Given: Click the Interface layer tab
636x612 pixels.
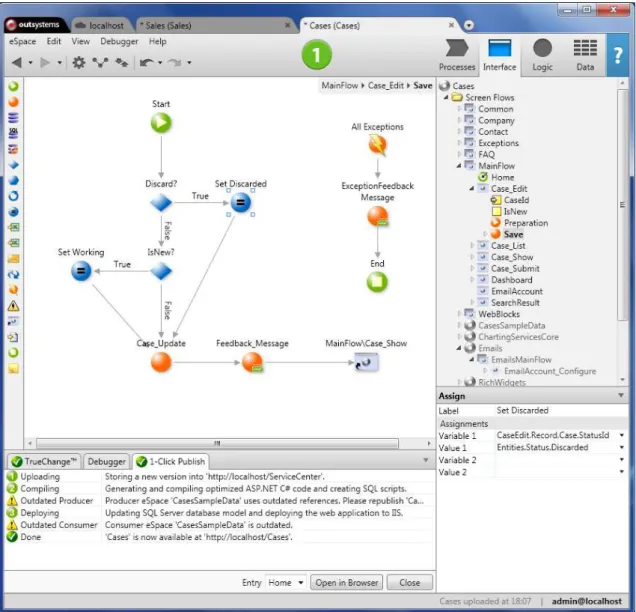Looking at the screenshot, I should coord(499,55).
